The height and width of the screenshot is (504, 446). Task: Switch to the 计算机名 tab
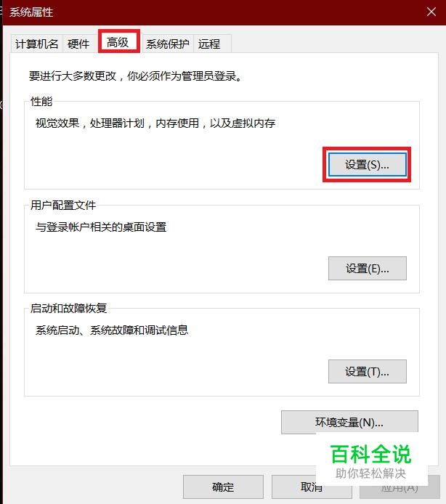pyautogui.click(x=36, y=44)
